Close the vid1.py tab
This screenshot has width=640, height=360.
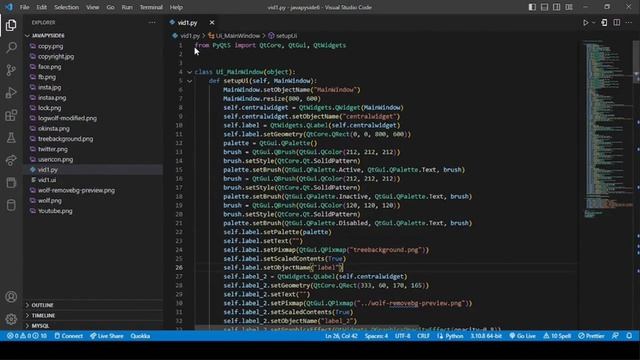[x=212, y=23]
